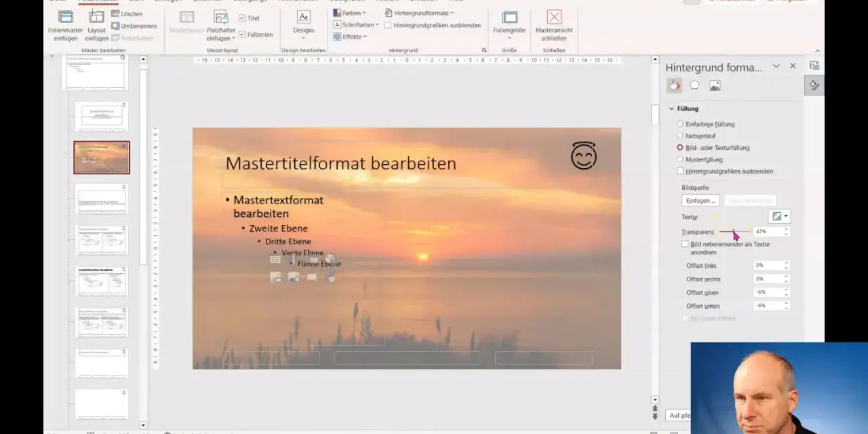Image resolution: width=868 pixels, height=434 pixels.
Task: Open the Effekte pentagon icon in pane
Action: click(x=694, y=85)
